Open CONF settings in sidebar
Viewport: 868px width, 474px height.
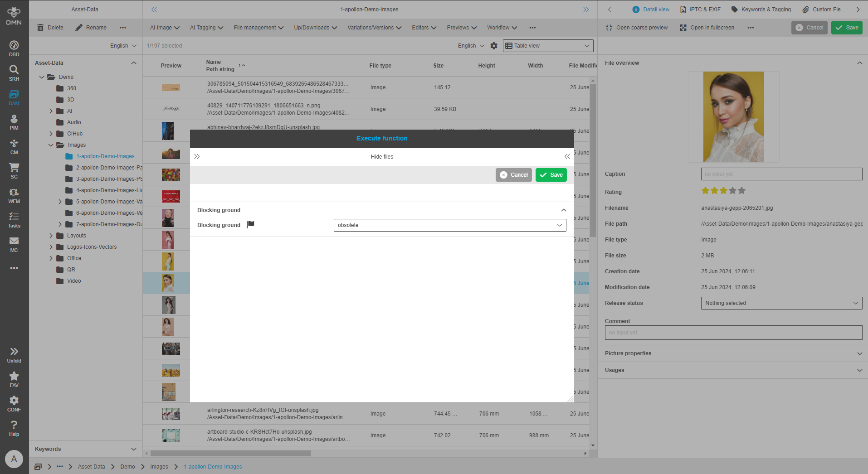click(x=14, y=404)
